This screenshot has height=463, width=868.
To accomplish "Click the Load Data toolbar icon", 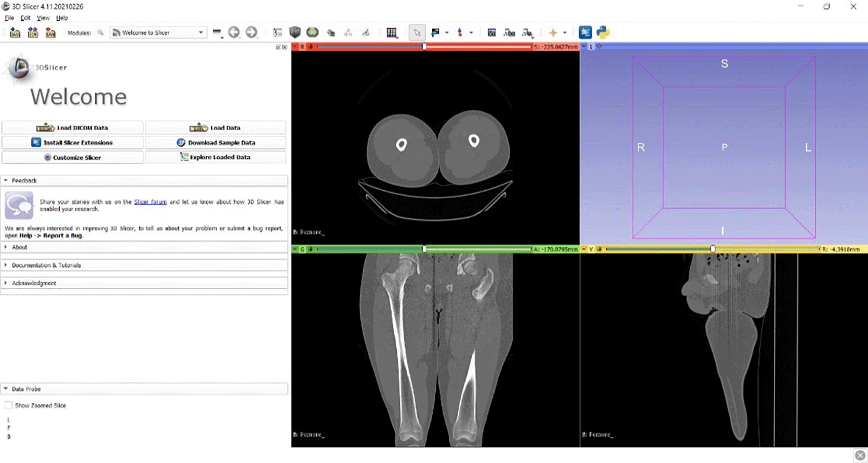I will [15, 33].
